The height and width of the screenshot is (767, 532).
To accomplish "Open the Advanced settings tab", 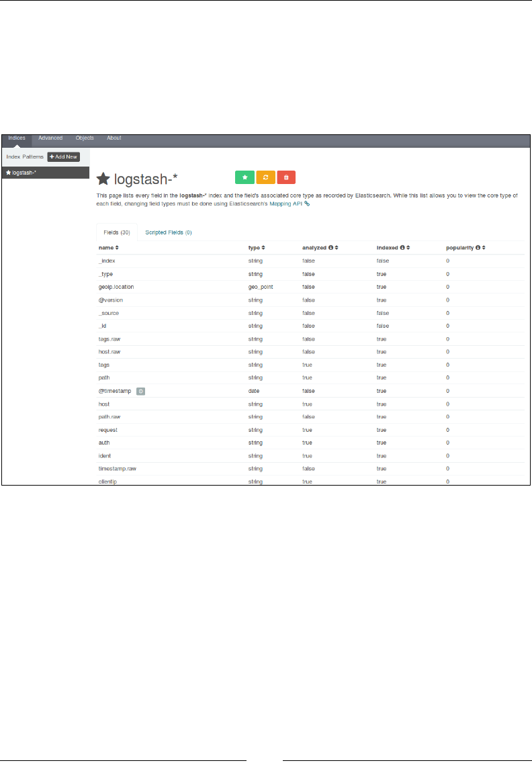I will 50,138.
